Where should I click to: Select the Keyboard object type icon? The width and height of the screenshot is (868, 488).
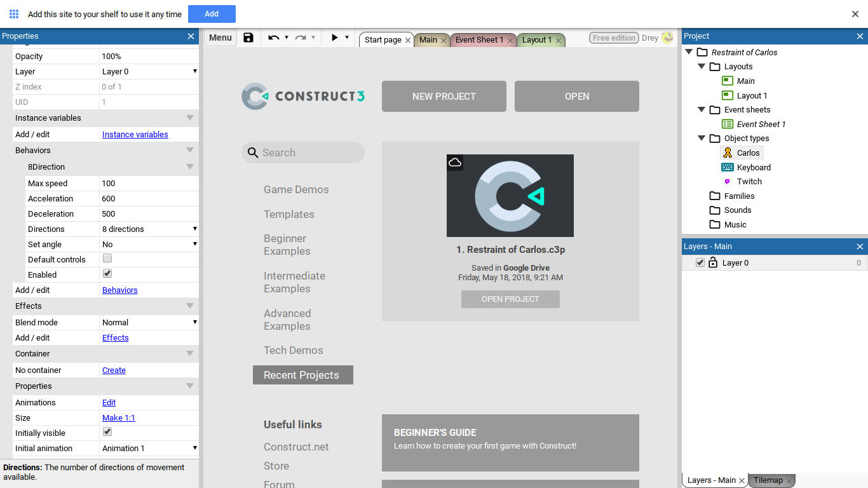[x=728, y=167]
